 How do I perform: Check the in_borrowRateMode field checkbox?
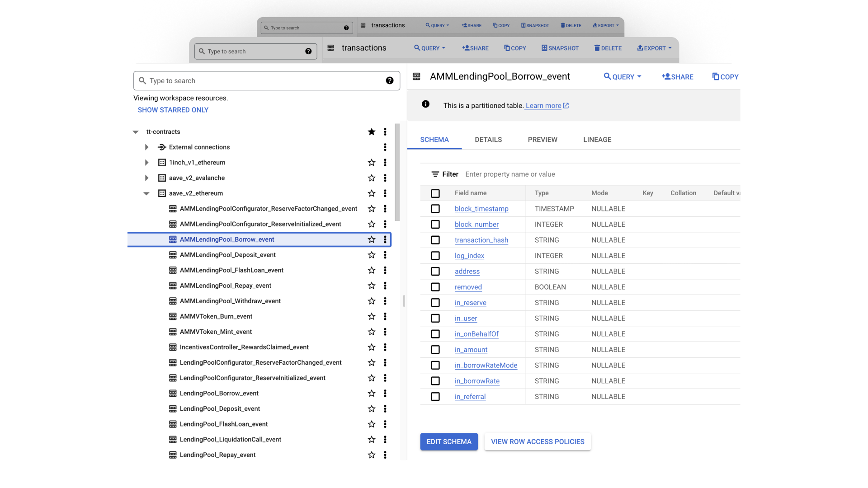click(435, 366)
